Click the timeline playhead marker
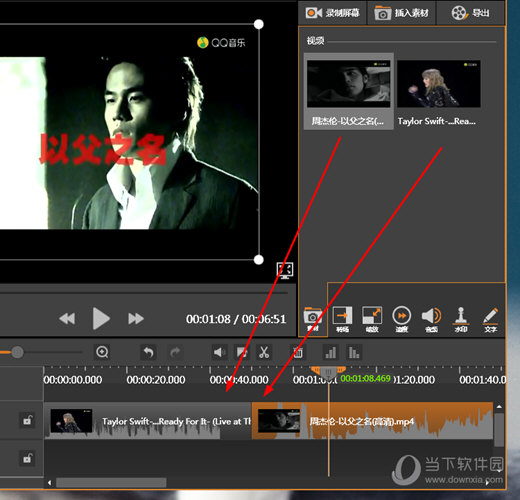Viewport: 520px width, 500px height. click(328, 371)
